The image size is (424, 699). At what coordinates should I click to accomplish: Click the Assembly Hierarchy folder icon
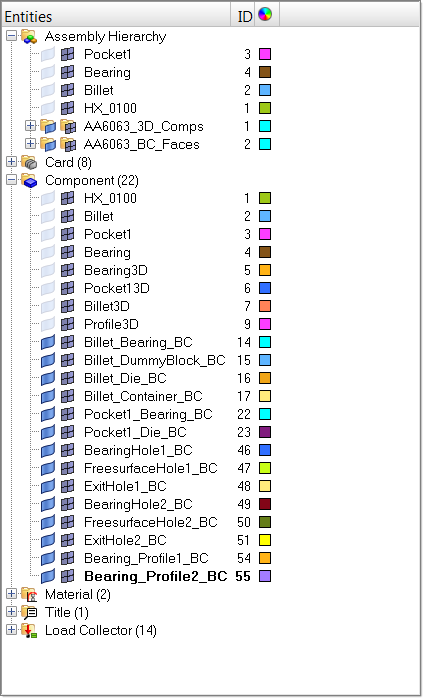29,37
